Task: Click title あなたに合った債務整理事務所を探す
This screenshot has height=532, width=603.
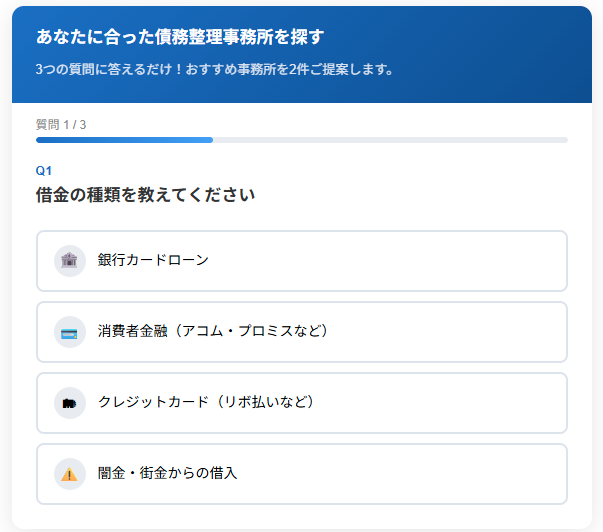Action: click(x=180, y=37)
